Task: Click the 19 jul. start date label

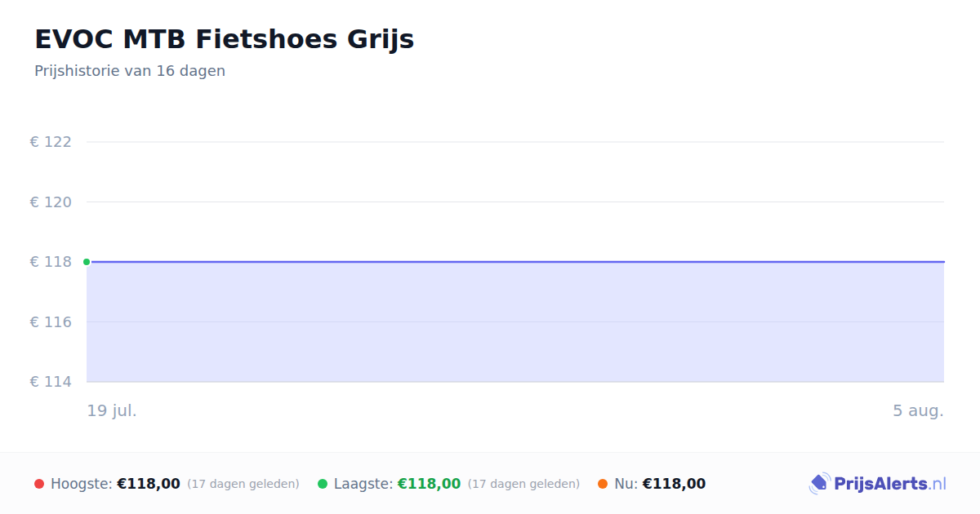Action: pyautogui.click(x=112, y=410)
